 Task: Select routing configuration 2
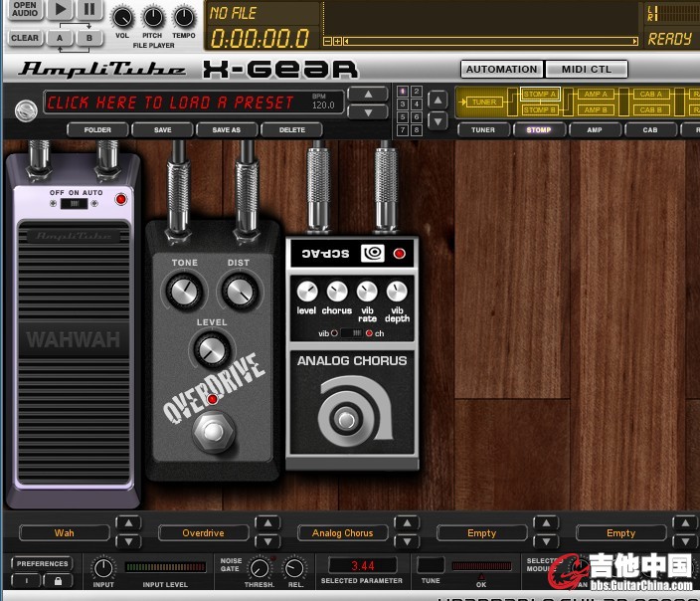coord(416,92)
